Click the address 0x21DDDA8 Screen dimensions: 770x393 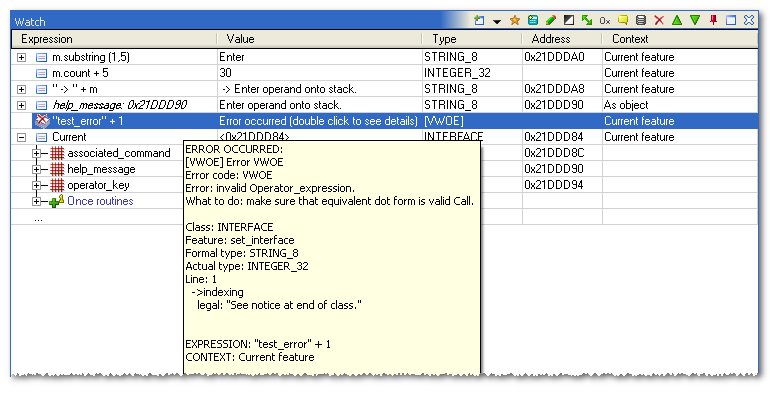pos(554,89)
